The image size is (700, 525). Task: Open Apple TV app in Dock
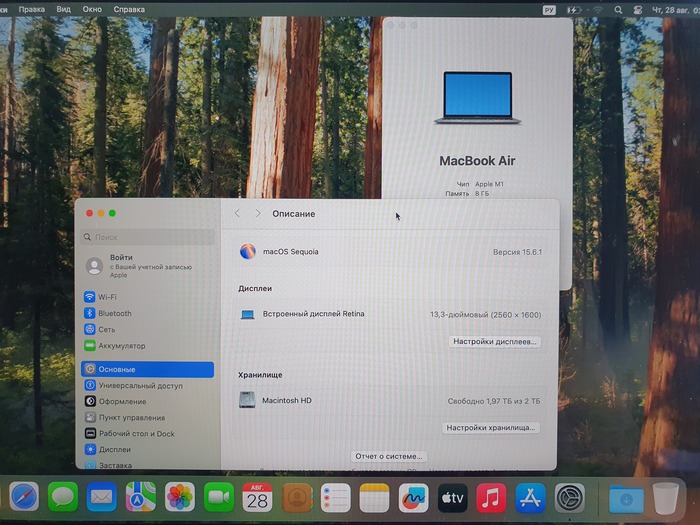452,497
